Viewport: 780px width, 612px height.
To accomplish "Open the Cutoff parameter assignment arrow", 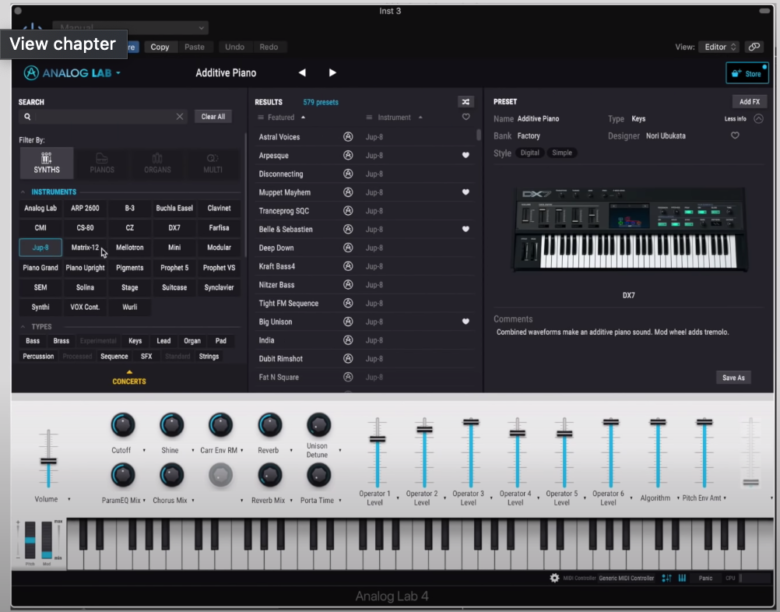I will pyautogui.click(x=144, y=450).
